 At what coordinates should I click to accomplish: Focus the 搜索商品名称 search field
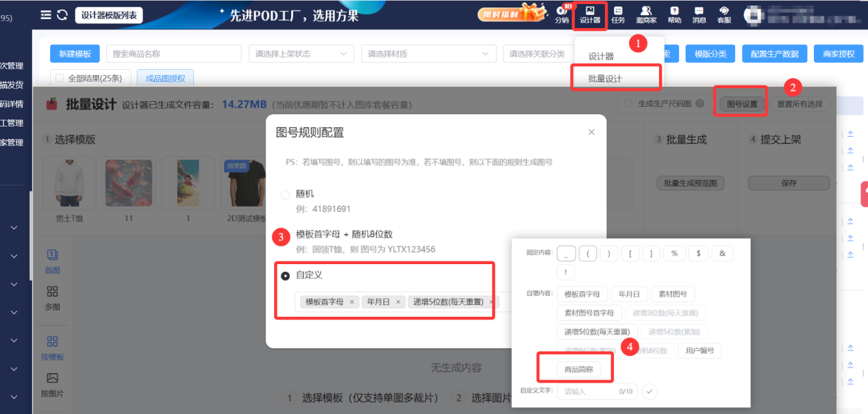point(173,54)
